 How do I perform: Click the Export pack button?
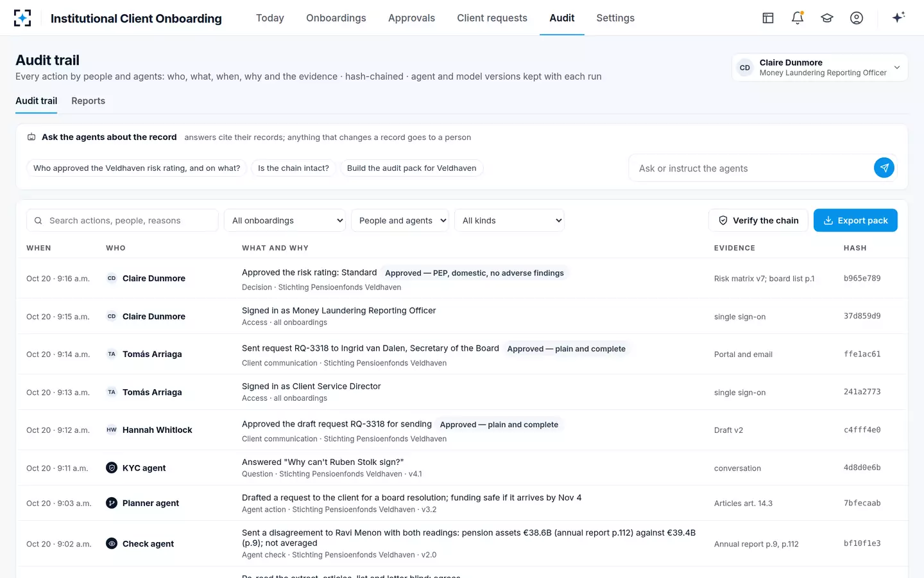pyautogui.click(x=855, y=220)
